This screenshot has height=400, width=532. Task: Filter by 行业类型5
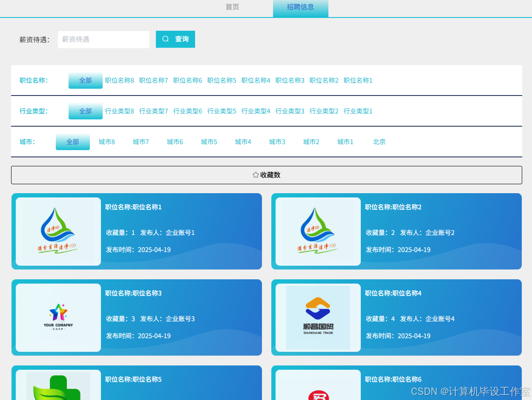pyautogui.click(x=222, y=111)
